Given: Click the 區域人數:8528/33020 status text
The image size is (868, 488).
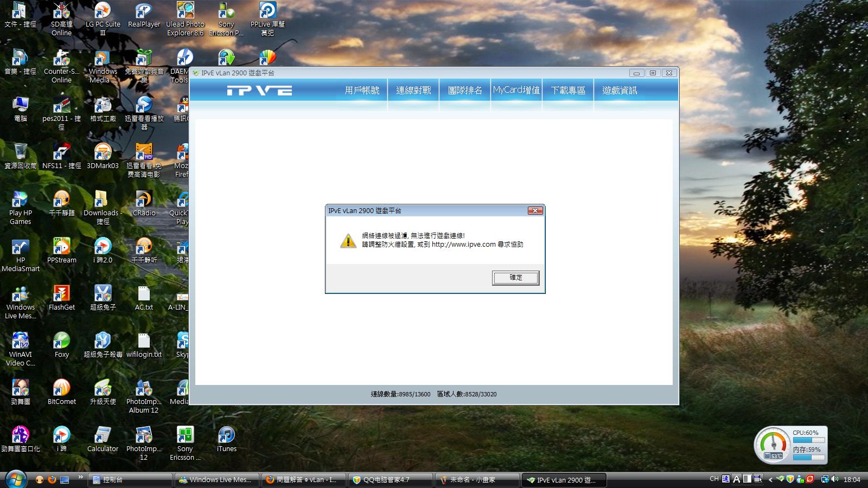Looking at the screenshot, I should (467, 394).
